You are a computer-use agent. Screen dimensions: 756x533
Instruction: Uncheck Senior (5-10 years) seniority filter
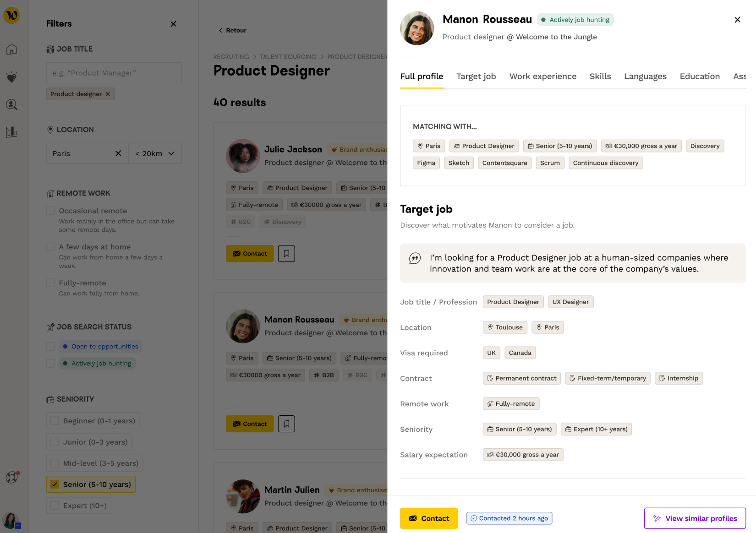[55, 484]
